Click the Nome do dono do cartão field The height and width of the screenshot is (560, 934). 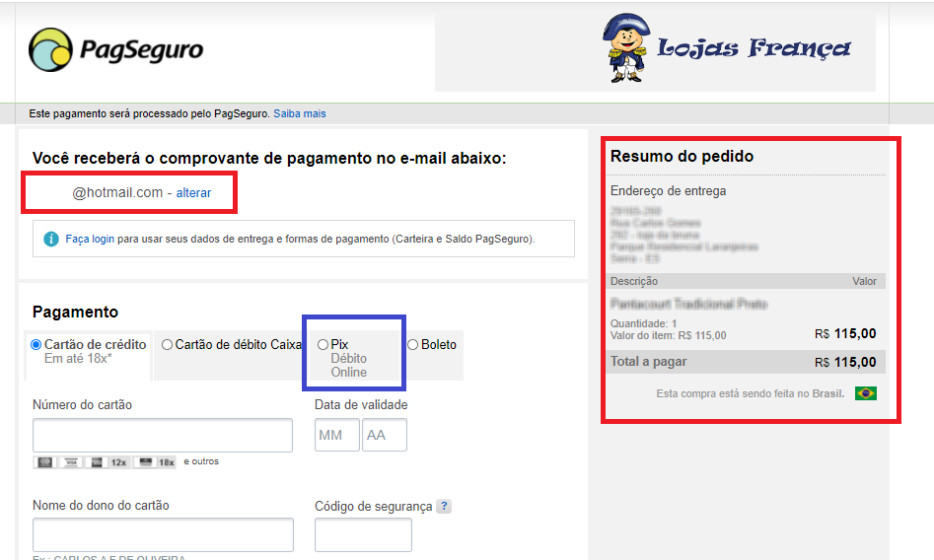(x=163, y=534)
